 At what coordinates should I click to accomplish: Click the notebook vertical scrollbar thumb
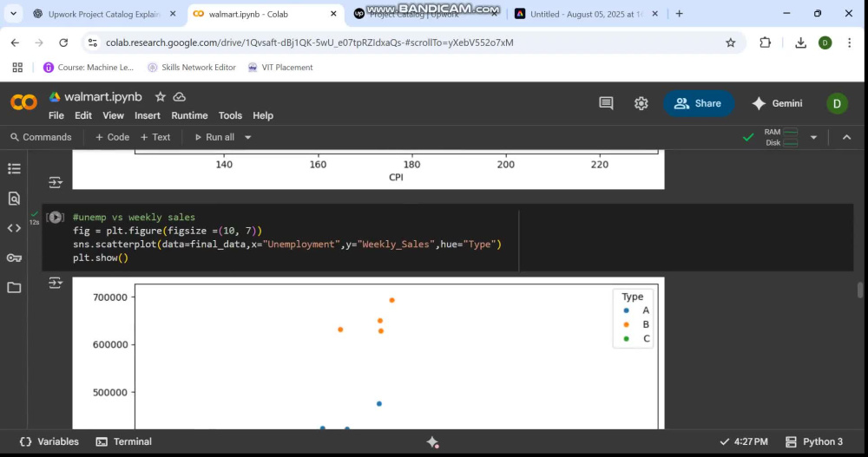point(859,290)
